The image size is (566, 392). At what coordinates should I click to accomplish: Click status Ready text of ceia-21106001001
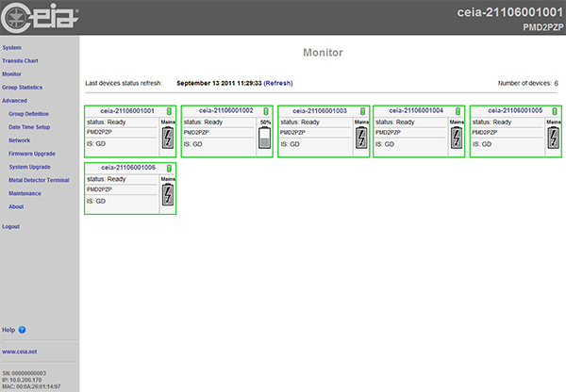coord(106,122)
